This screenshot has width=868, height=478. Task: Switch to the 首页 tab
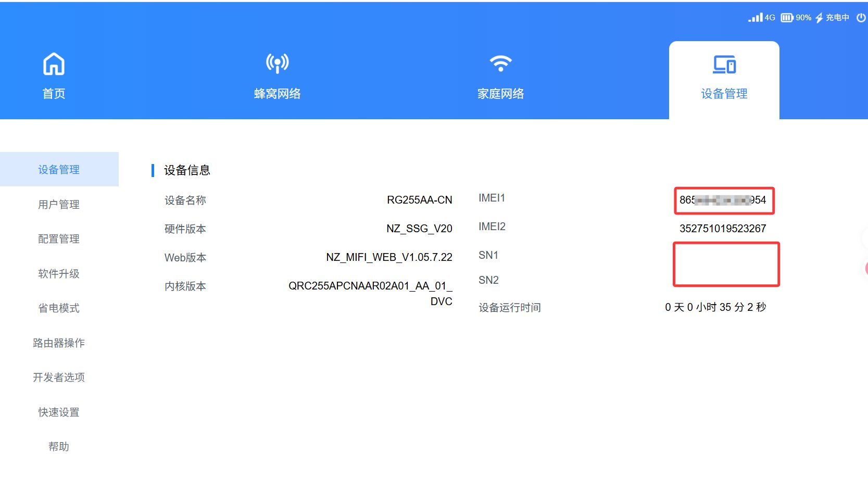(54, 94)
